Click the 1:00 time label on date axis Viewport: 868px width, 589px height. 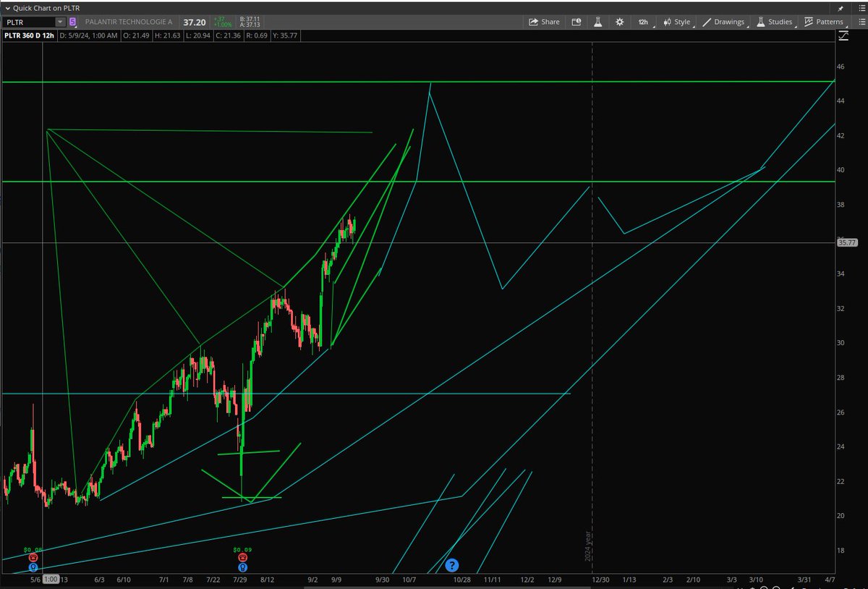coord(50,580)
